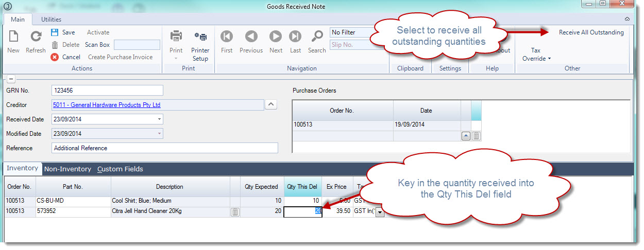Image resolution: width=644 pixels, height=250 pixels.
Task: Open GST tax dropdown on Citra Jell row
Action: point(380,212)
